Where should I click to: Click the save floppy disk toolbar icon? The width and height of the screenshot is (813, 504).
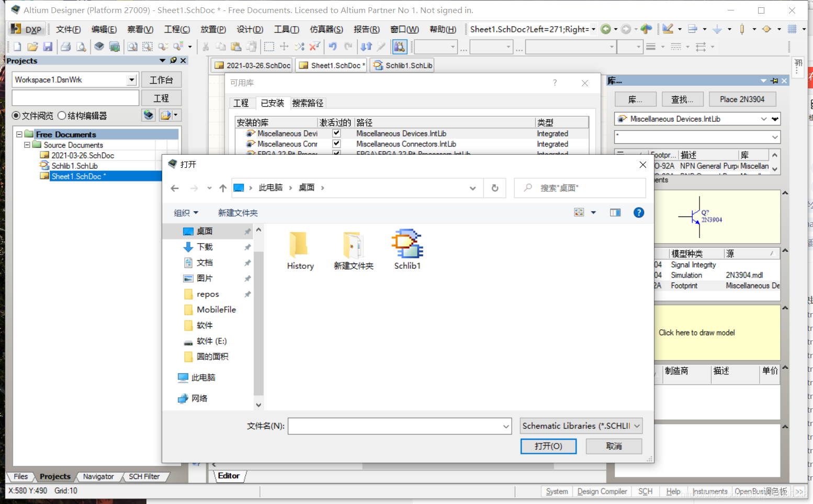click(48, 47)
